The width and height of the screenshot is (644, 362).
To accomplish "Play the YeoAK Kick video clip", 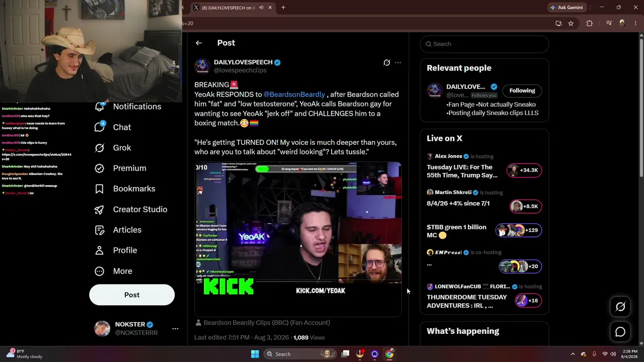I will pyautogui.click(x=298, y=239).
